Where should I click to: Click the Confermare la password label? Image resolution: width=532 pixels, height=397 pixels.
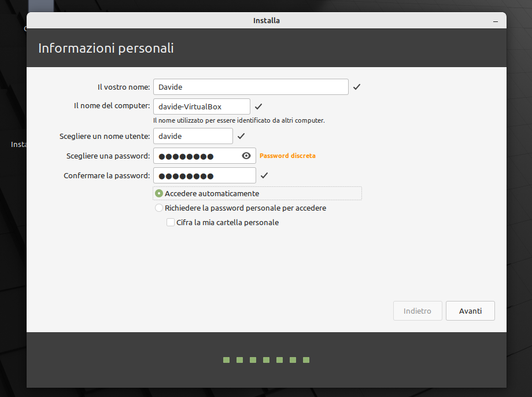click(106, 175)
